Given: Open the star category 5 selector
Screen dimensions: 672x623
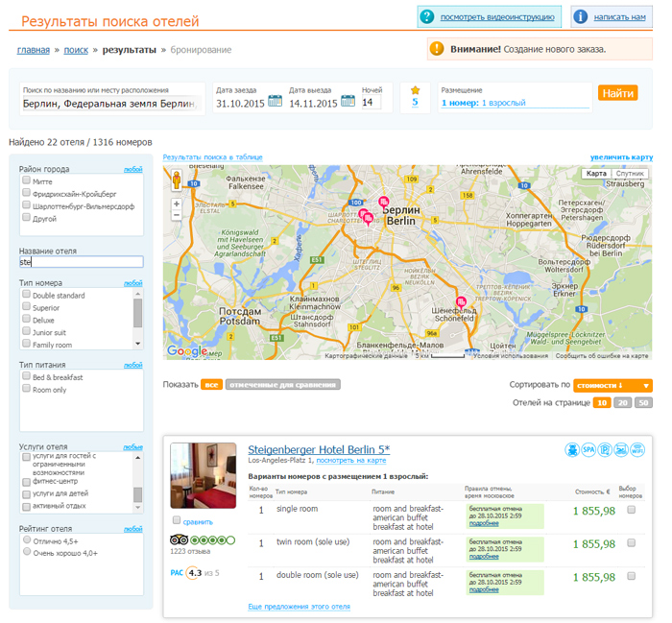Looking at the screenshot, I should [415, 102].
